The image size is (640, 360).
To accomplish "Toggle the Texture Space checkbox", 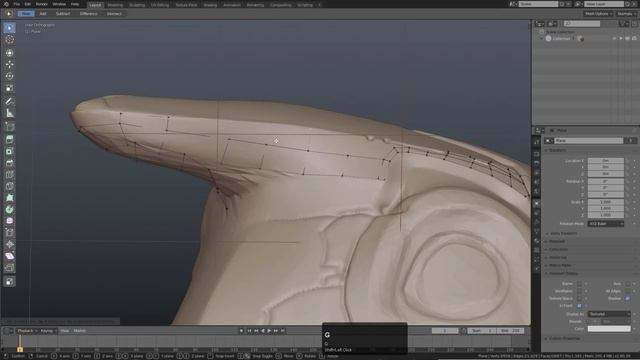I will pos(579,298).
